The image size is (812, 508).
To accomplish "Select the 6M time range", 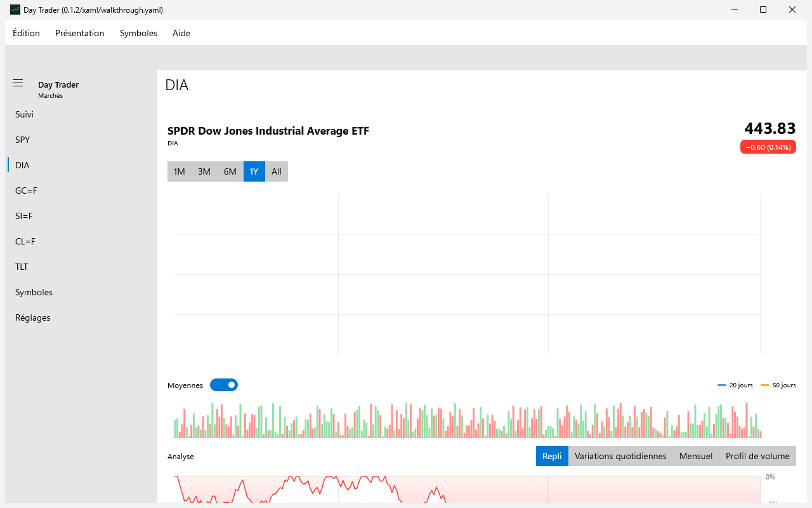I will click(230, 171).
